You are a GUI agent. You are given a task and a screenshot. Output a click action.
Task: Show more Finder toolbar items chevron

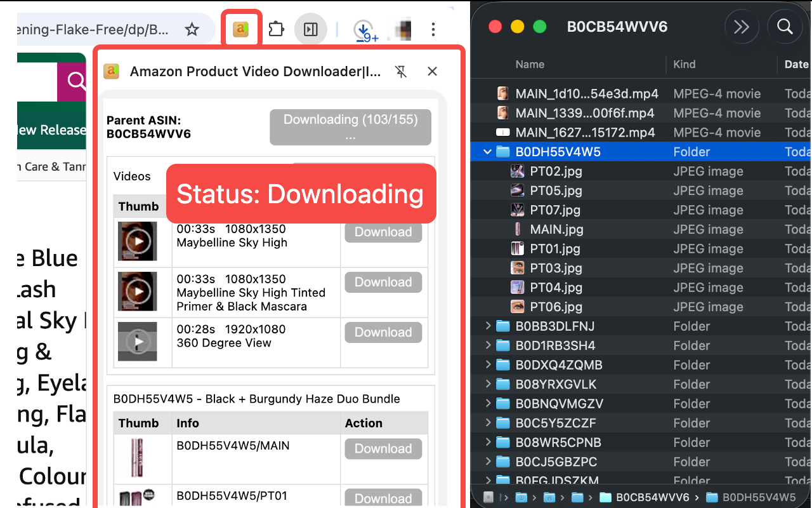pyautogui.click(x=741, y=27)
